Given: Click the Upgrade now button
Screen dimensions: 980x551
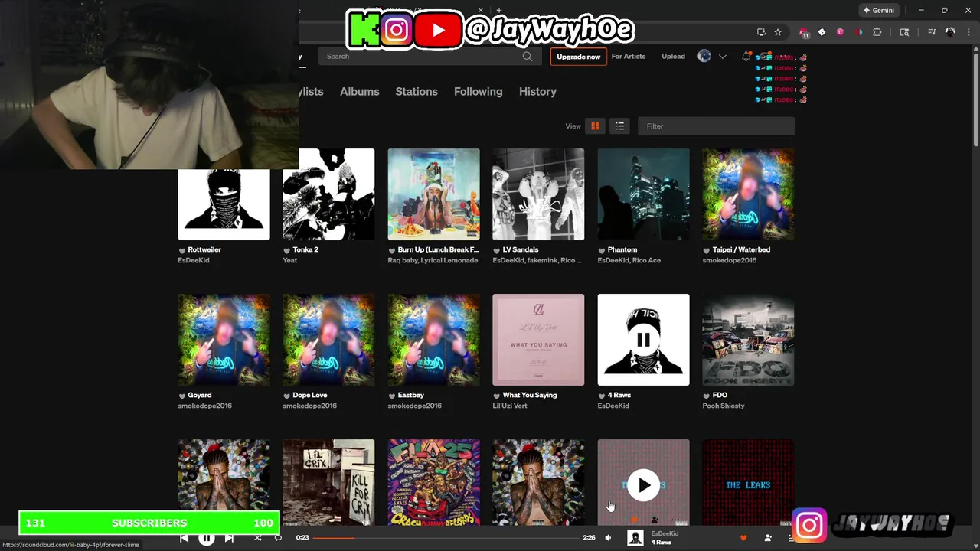Looking at the screenshot, I should pos(578,57).
